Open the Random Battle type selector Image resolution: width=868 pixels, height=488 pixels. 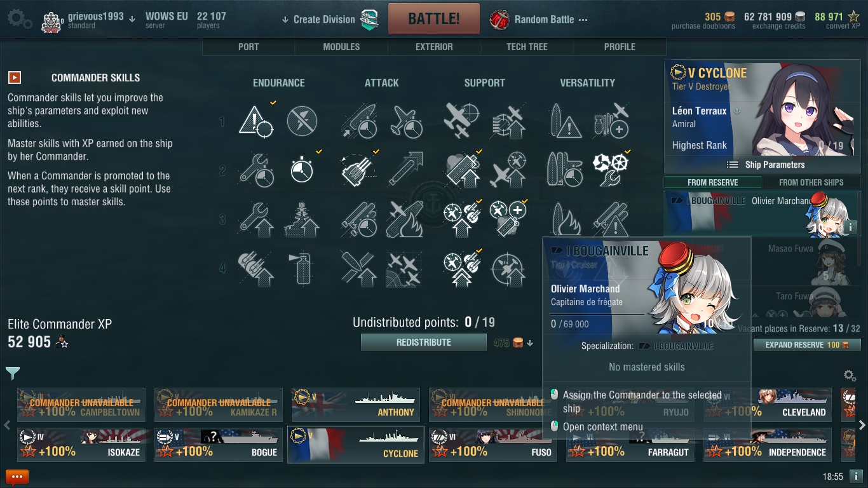pyautogui.click(x=539, y=20)
